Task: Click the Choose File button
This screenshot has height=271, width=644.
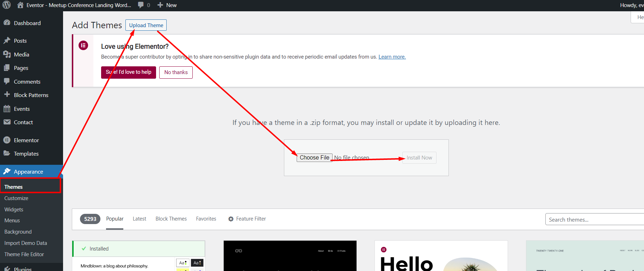Action: pyautogui.click(x=314, y=158)
